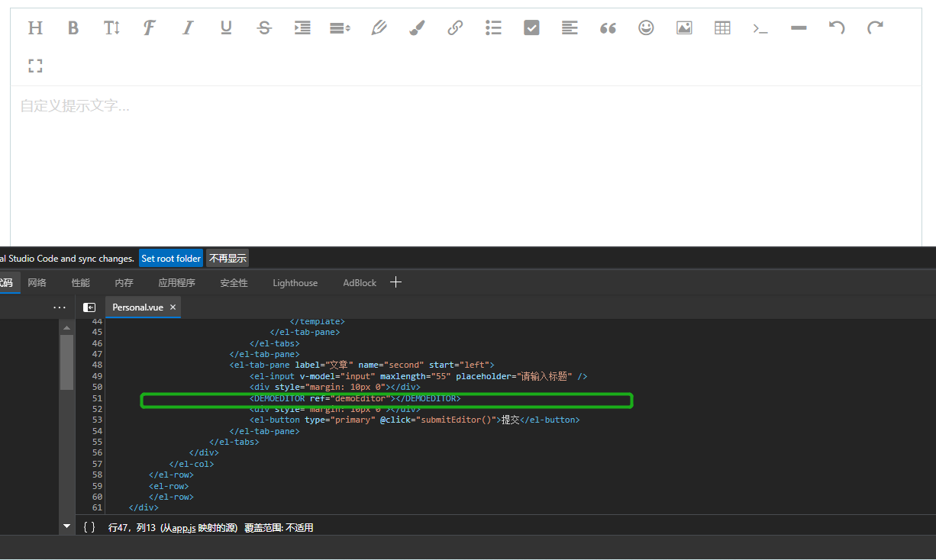The height and width of the screenshot is (560, 936).
Task: Undo the last edit
Action: 837,28
